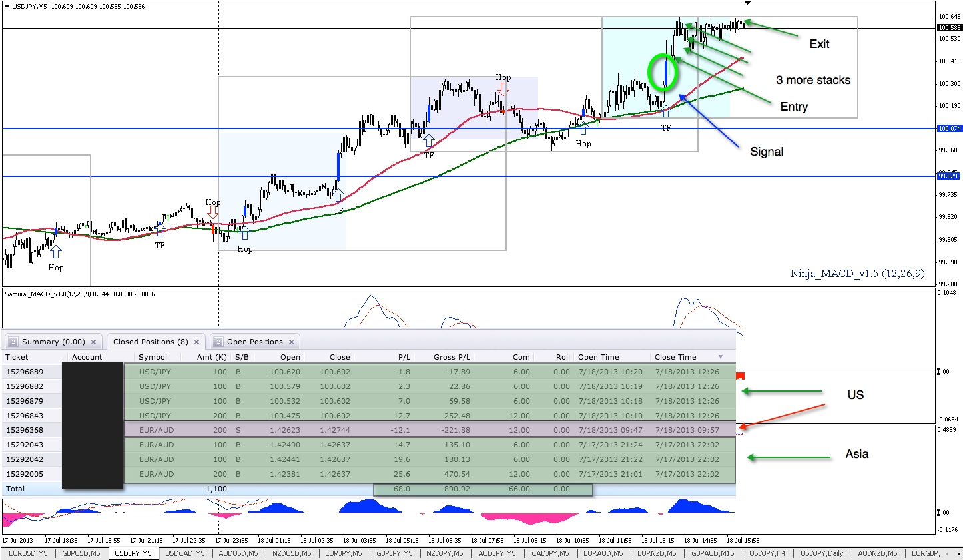The width and height of the screenshot is (963, 560).
Task: Sort by the Ticket column header
Action: click(x=17, y=357)
